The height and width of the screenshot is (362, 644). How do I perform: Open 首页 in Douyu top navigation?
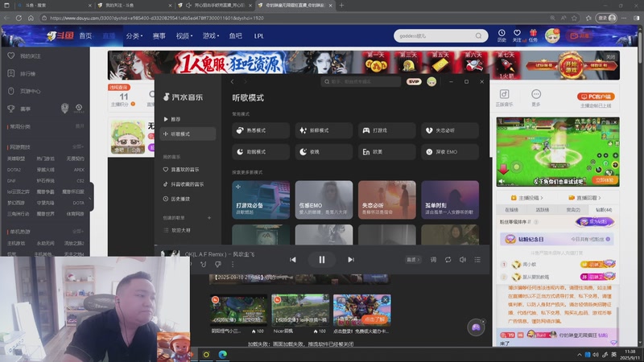coord(85,36)
